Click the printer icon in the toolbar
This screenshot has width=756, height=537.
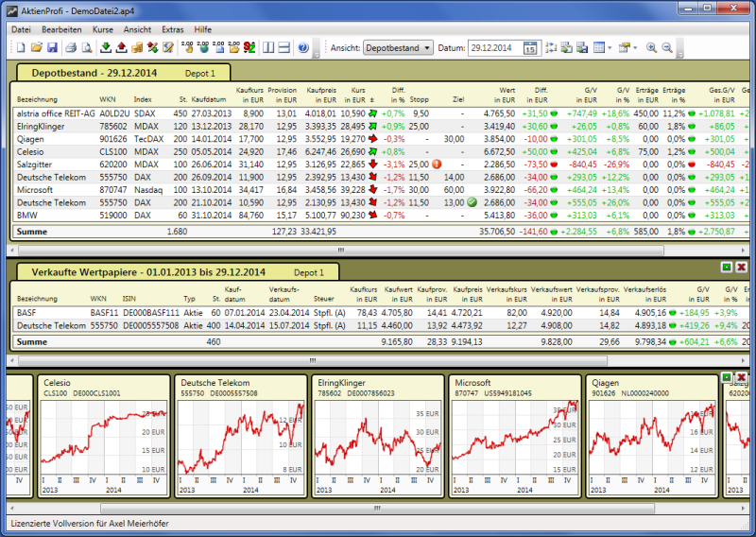coord(71,47)
